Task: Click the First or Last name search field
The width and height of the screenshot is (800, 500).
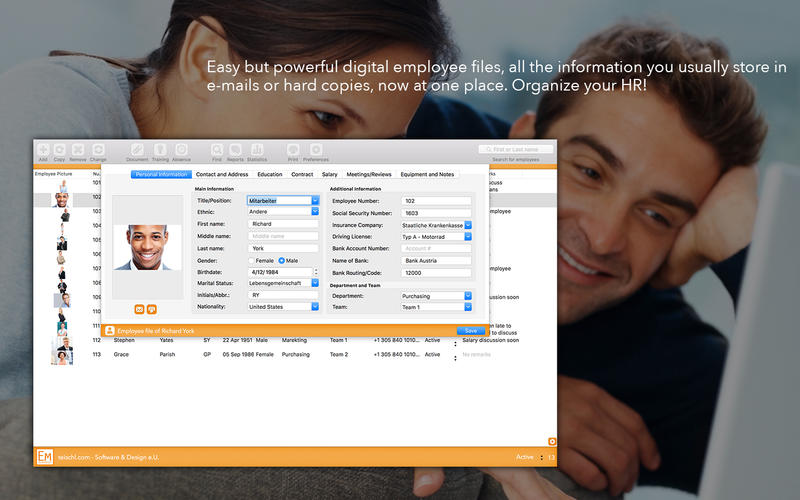Action: pos(516,149)
